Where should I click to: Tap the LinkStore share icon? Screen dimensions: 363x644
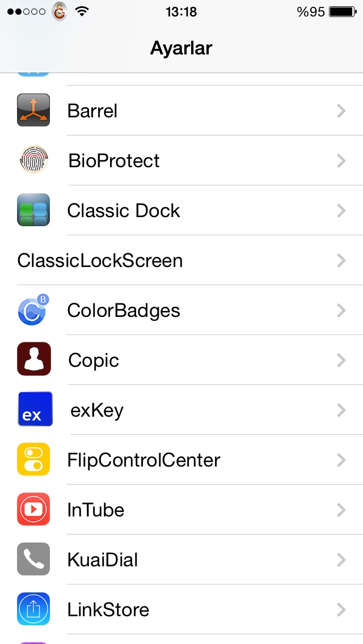point(33,609)
